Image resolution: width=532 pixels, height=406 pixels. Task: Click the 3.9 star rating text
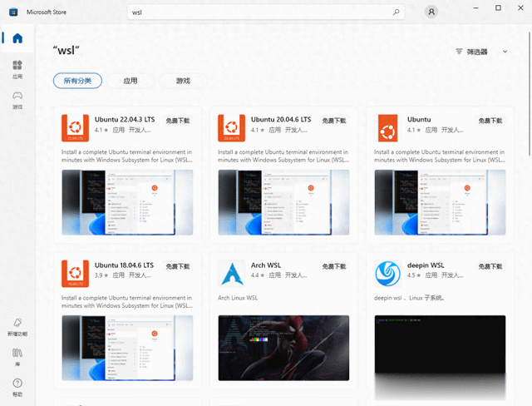pos(101,275)
